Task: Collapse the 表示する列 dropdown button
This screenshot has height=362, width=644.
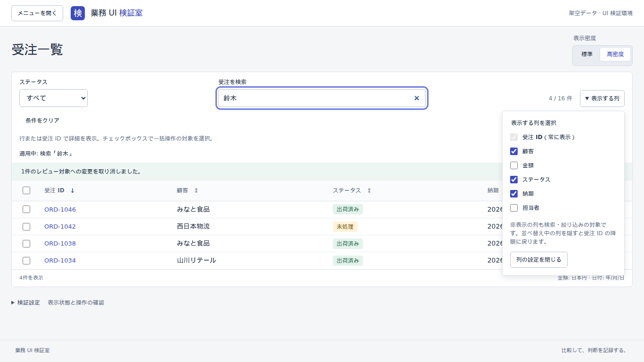Action: (602, 99)
